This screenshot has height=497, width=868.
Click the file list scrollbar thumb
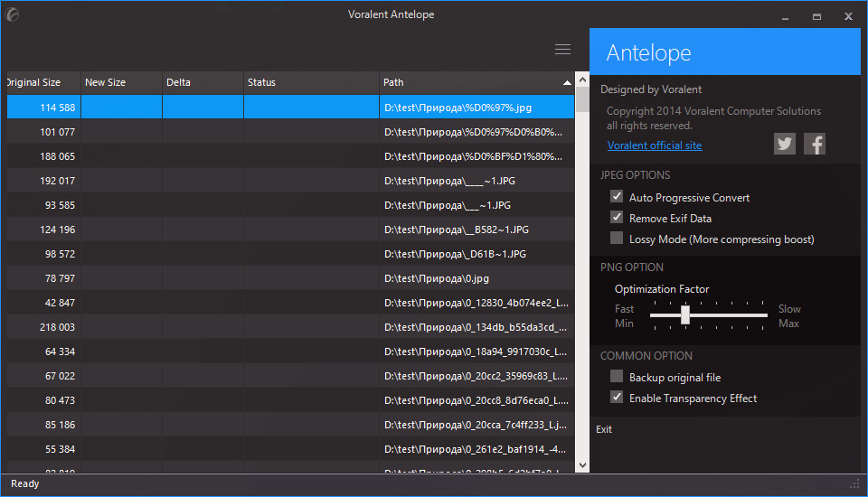pyautogui.click(x=582, y=99)
